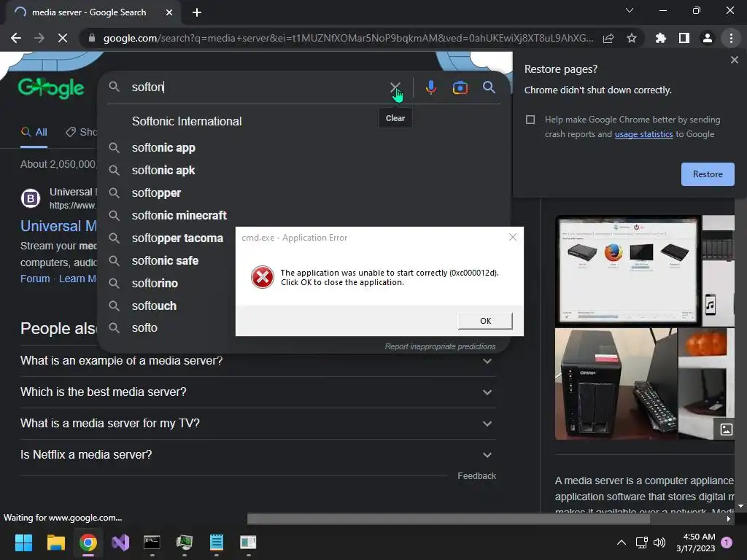Open the usage statistics link
The image size is (747, 560).
click(x=643, y=134)
